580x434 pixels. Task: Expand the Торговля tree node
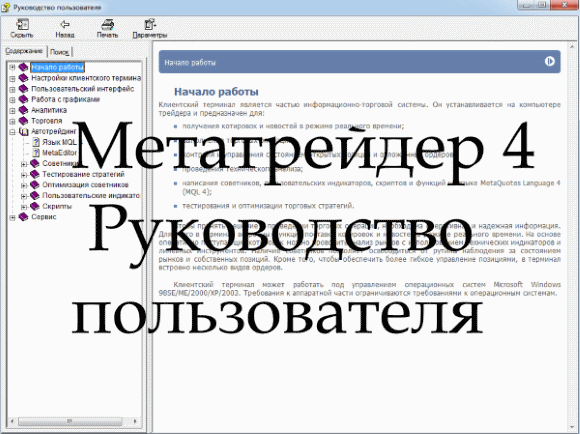[x=12, y=121]
